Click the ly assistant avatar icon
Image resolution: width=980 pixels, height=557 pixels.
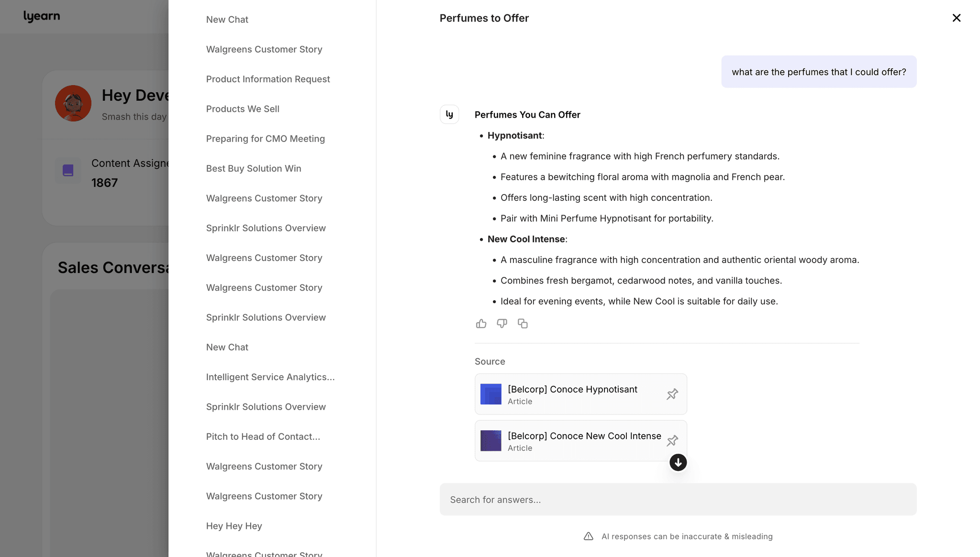449,114
